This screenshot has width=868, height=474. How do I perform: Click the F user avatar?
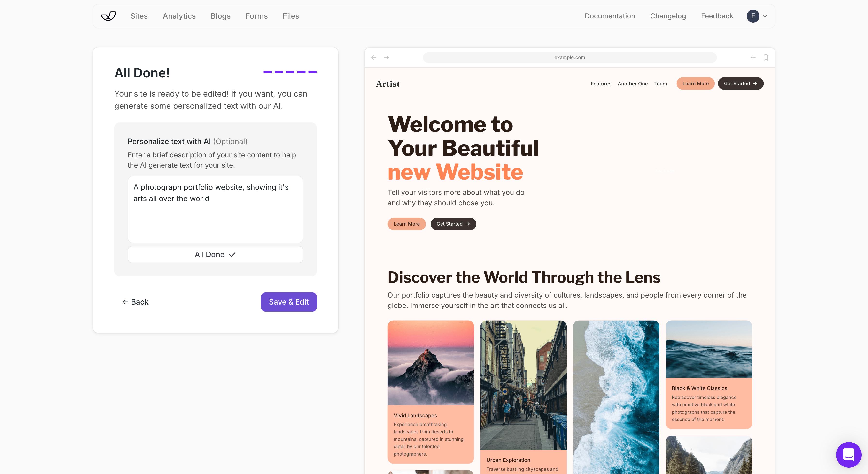click(x=753, y=16)
